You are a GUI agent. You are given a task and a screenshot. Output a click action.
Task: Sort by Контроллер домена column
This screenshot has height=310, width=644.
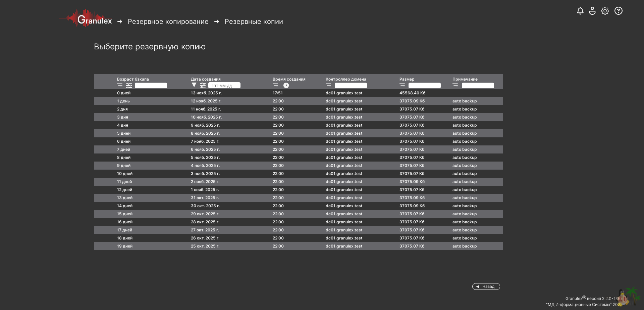(x=328, y=85)
